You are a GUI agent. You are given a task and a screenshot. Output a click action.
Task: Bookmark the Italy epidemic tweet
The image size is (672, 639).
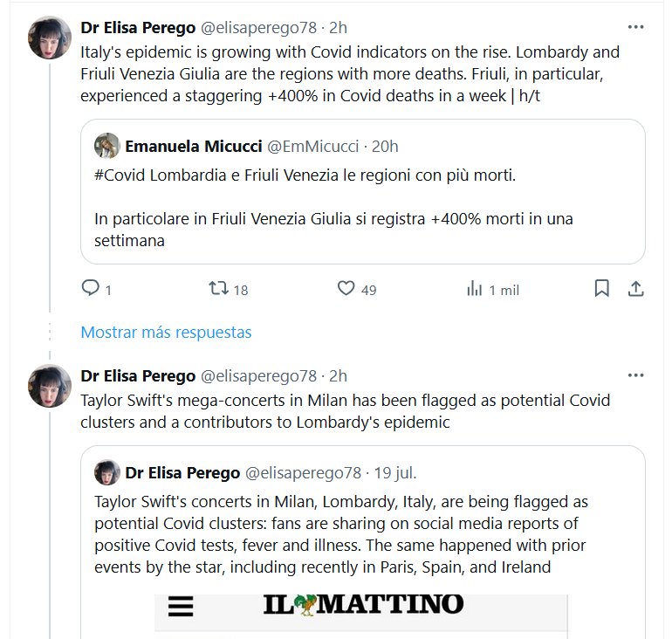pos(601,288)
